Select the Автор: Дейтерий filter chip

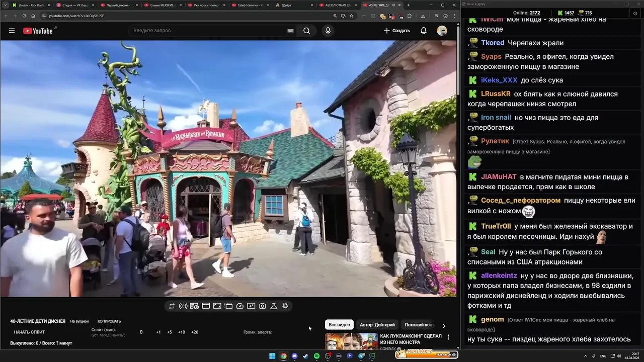tap(377, 325)
